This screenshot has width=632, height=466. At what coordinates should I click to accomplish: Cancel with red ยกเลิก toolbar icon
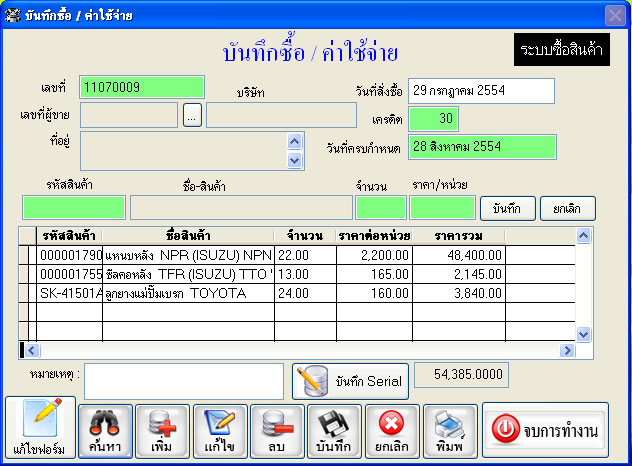coord(392,431)
